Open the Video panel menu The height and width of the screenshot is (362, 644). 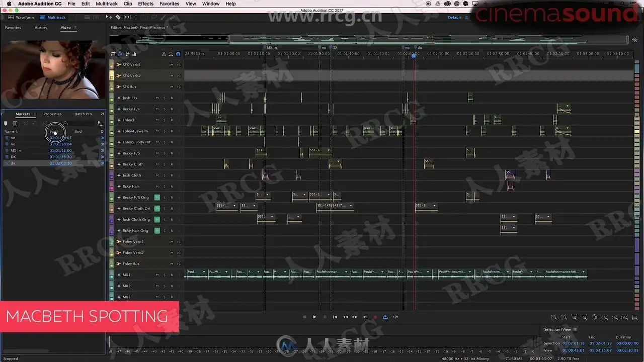[75, 28]
